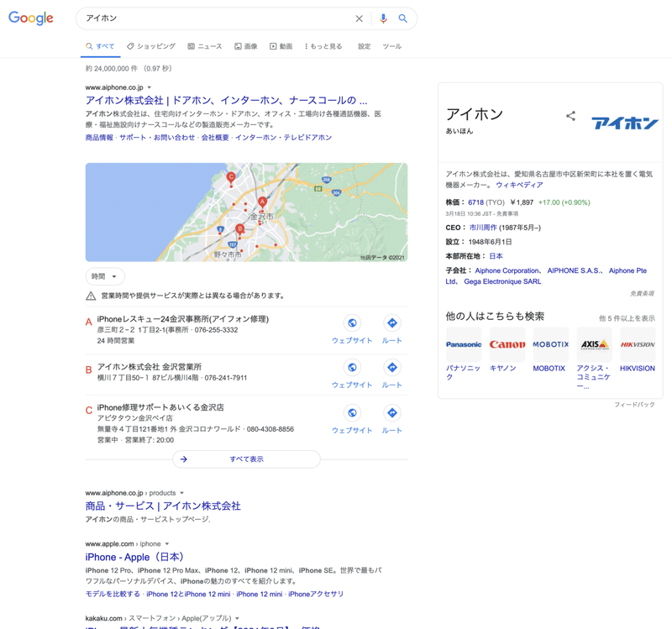Open website icon for iPhone修理サポートあいくる金沢店
This screenshot has width=672, height=629.
tap(352, 412)
